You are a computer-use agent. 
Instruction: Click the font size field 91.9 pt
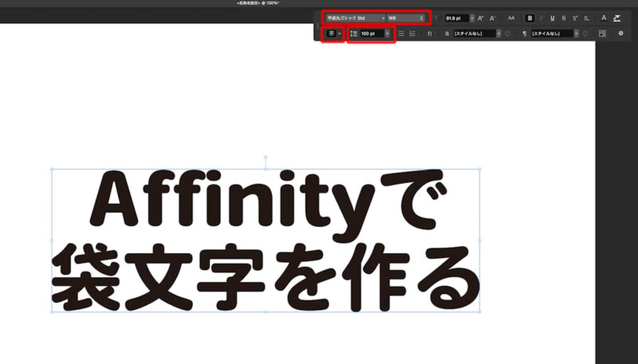(x=456, y=18)
